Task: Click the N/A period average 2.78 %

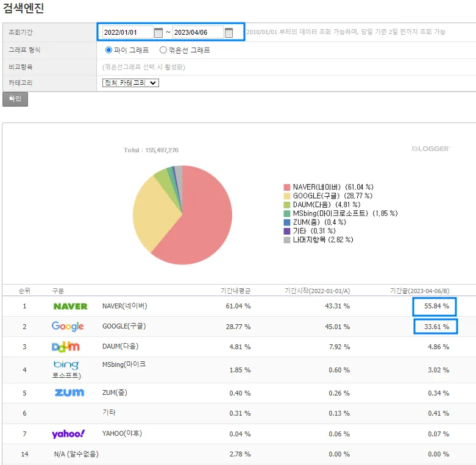Action: coord(240,454)
